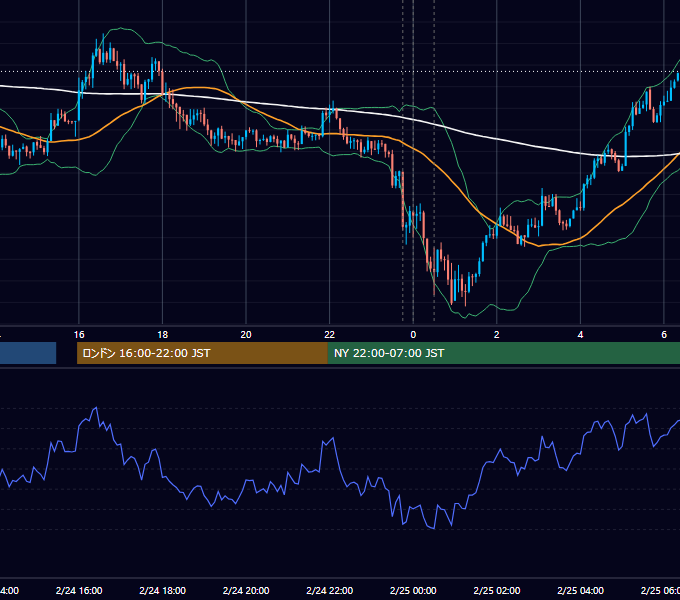Click the 22 hour label on chart axis
Viewport: 680px width, 600px height.
coord(330,335)
